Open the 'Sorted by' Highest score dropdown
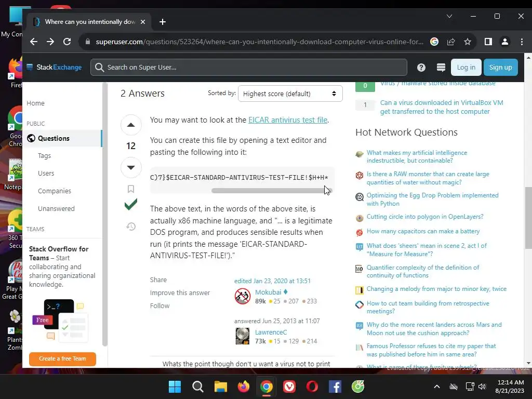 click(290, 94)
